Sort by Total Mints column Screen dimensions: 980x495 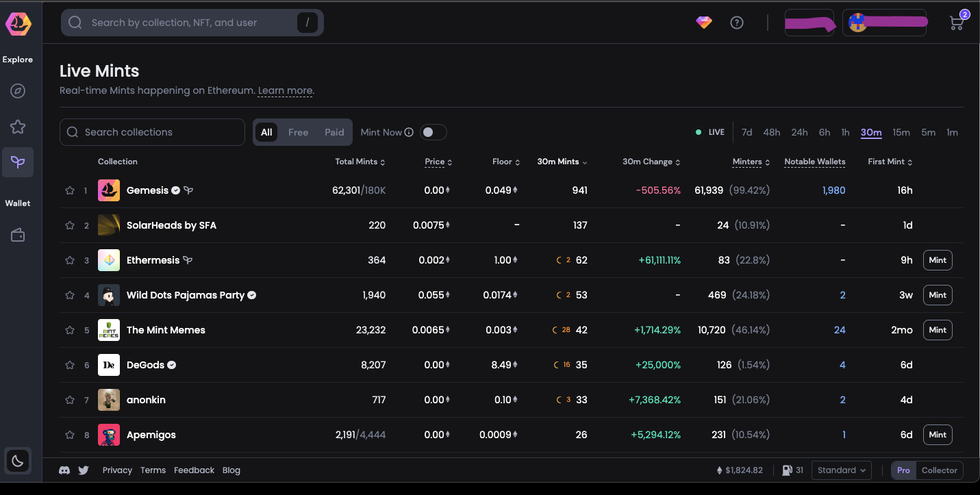coord(360,162)
